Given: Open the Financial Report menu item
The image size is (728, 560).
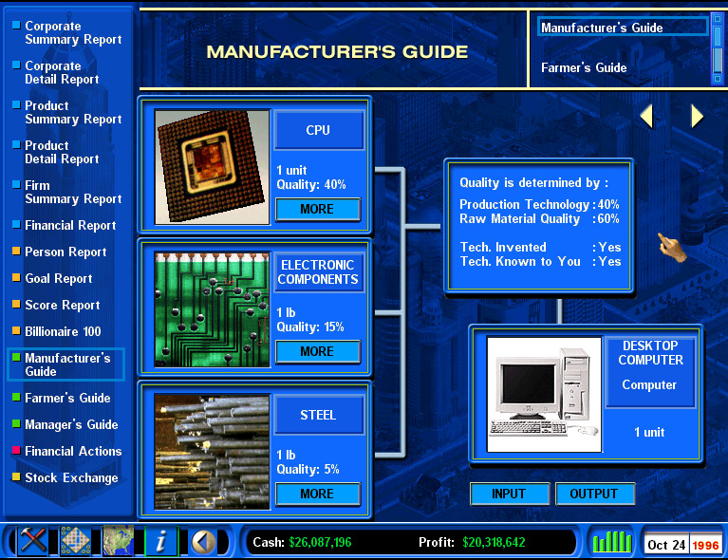Looking at the screenshot, I should 69,226.
